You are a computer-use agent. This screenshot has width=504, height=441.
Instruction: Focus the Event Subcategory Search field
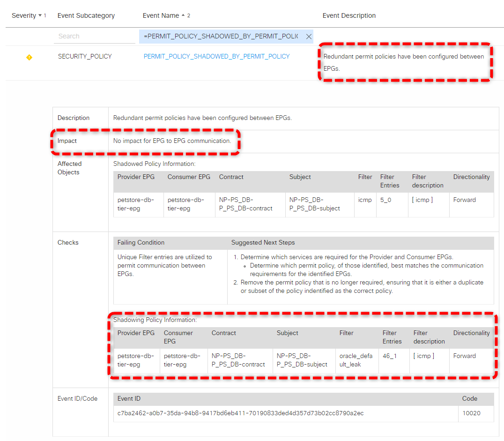point(96,36)
